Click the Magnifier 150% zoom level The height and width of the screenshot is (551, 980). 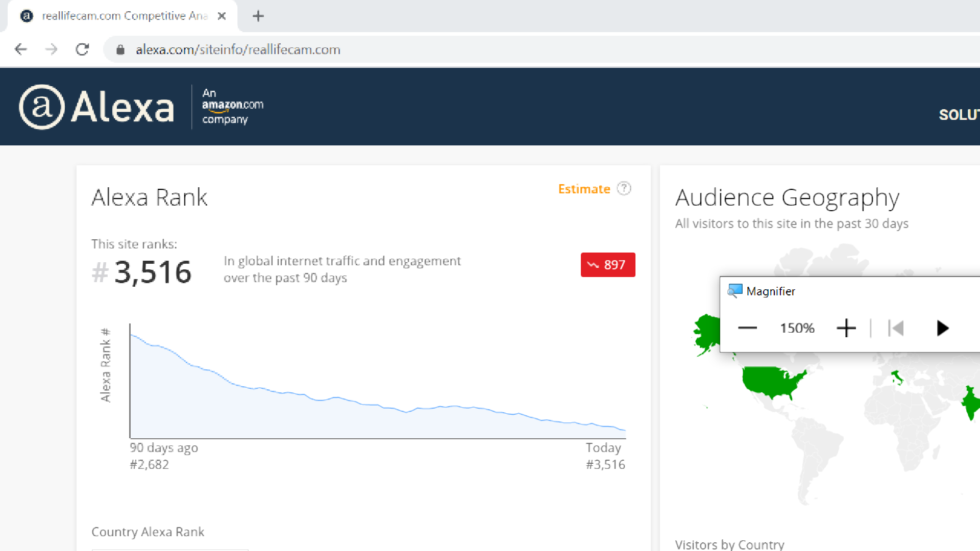[x=797, y=328]
